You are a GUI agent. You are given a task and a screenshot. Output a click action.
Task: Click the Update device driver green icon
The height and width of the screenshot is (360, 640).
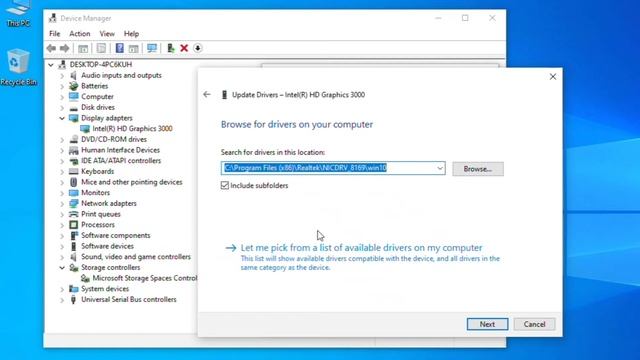[171, 48]
